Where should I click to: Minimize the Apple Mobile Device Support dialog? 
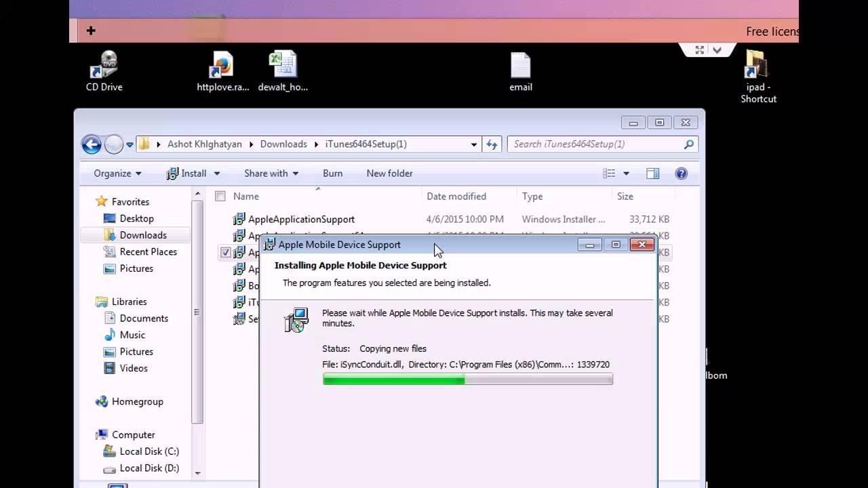pos(590,245)
